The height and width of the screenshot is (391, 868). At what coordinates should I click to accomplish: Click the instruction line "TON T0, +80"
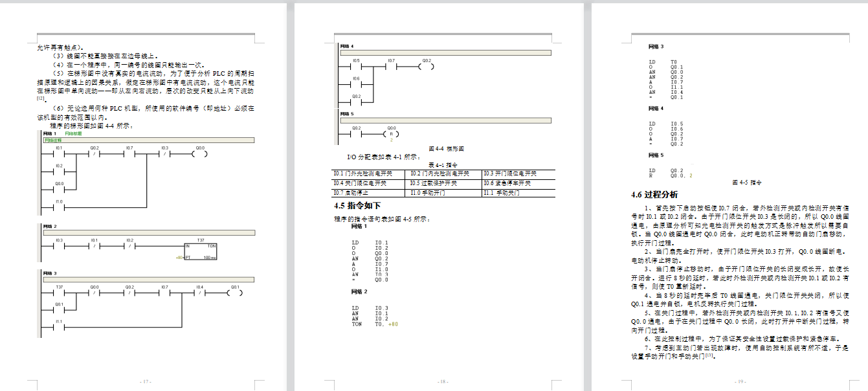375,324
